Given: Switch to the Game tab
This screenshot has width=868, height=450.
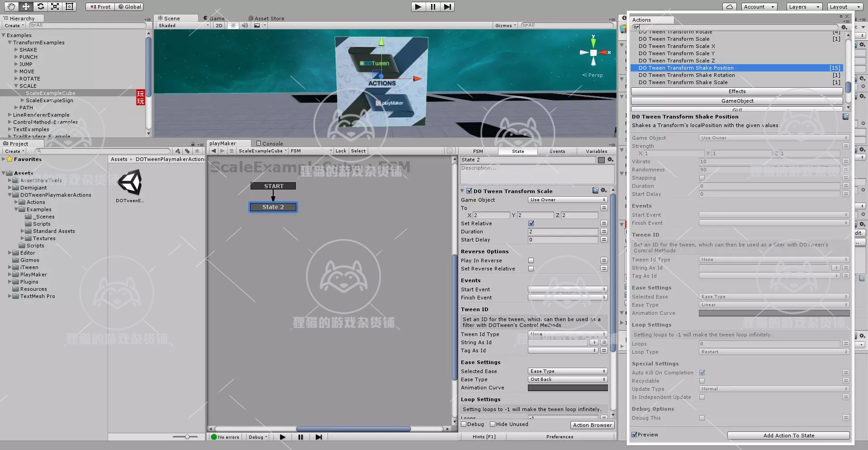Looking at the screenshot, I should [x=214, y=18].
